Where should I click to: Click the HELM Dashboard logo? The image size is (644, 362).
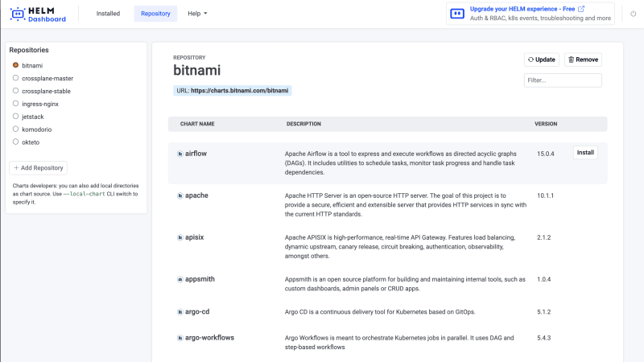(38, 14)
